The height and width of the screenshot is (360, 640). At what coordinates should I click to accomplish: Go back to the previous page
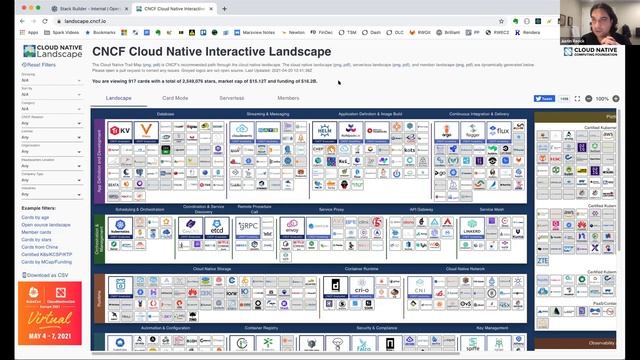(x=22, y=21)
